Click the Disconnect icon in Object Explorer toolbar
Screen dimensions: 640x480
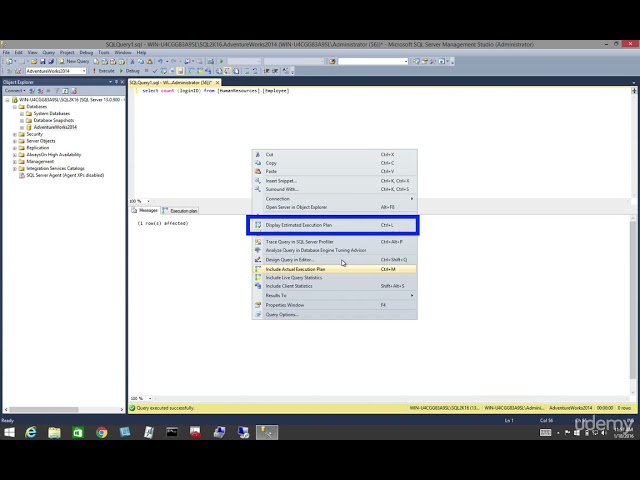pos(40,91)
